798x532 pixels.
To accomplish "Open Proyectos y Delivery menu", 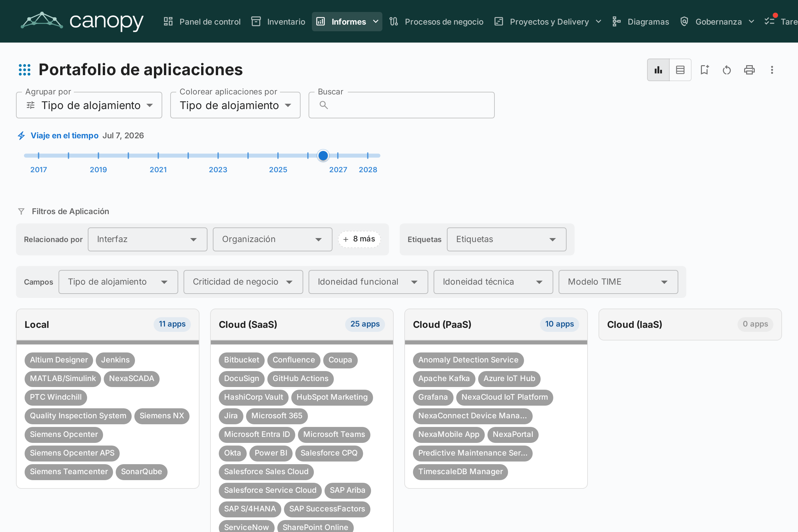I will click(x=548, y=22).
